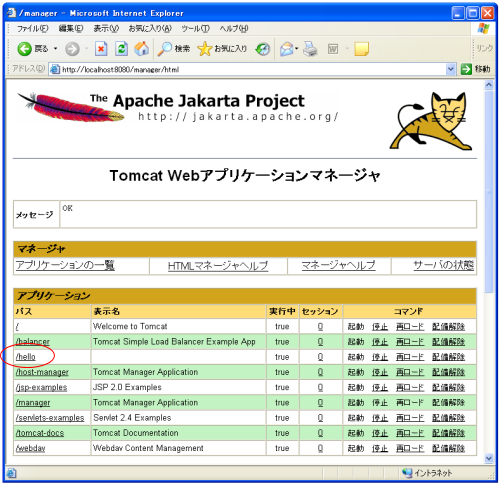Viewport: 500px width, 484px height.
Task: Click the Intranet zone icon in the status bar
Action: click(407, 473)
